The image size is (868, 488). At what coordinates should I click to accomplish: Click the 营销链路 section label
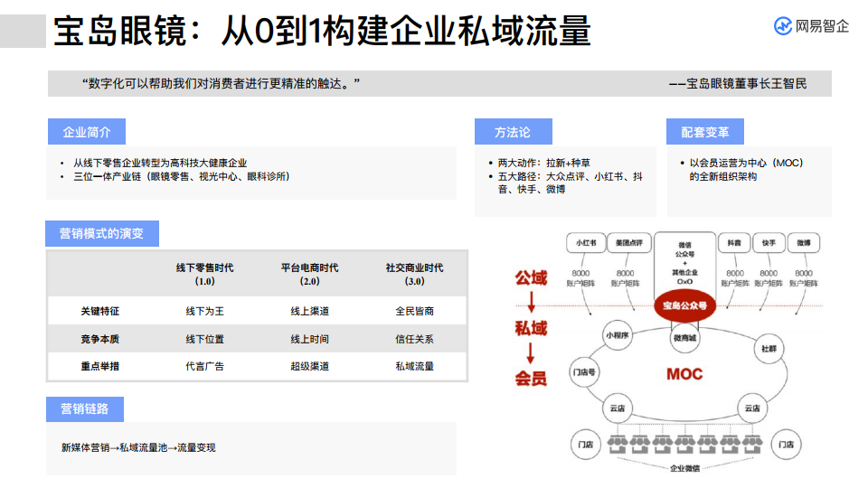[x=84, y=408]
